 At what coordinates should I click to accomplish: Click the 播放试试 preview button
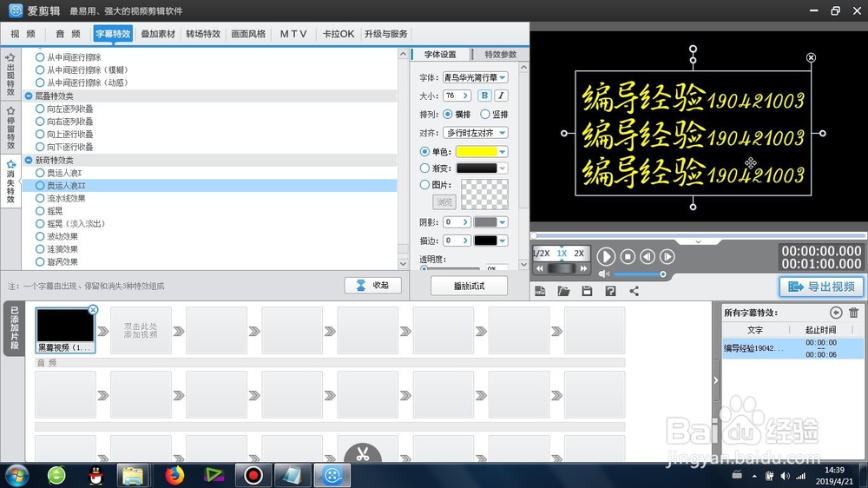(x=469, y=286)
